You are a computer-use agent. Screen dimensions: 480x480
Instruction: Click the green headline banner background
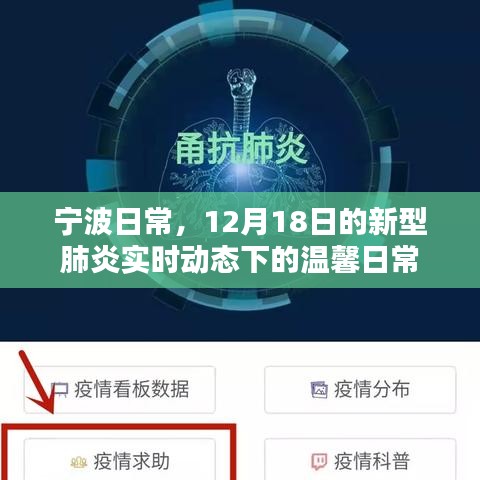point(240,240)
